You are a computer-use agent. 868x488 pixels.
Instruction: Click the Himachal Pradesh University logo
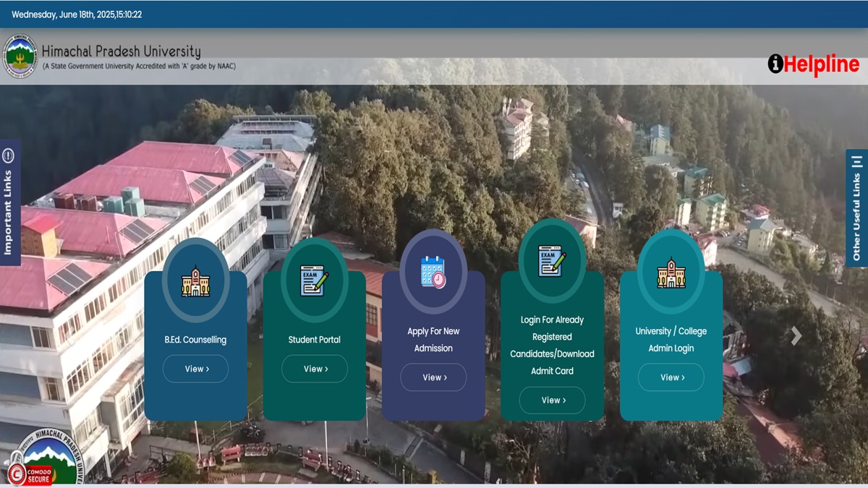coord(20,56)
